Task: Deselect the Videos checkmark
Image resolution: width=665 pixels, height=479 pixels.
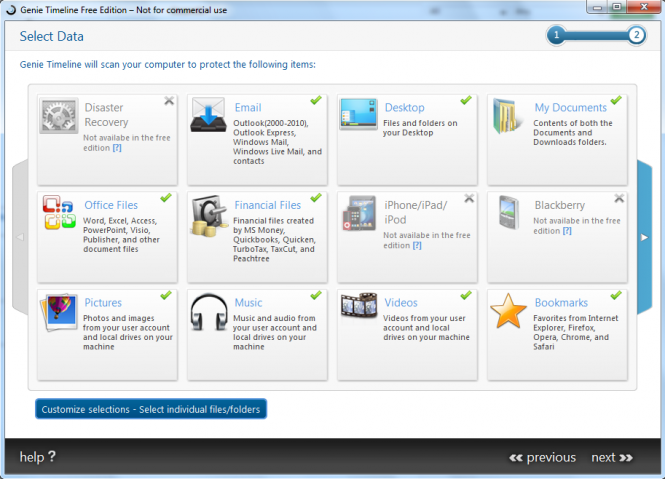Action: 466,295
